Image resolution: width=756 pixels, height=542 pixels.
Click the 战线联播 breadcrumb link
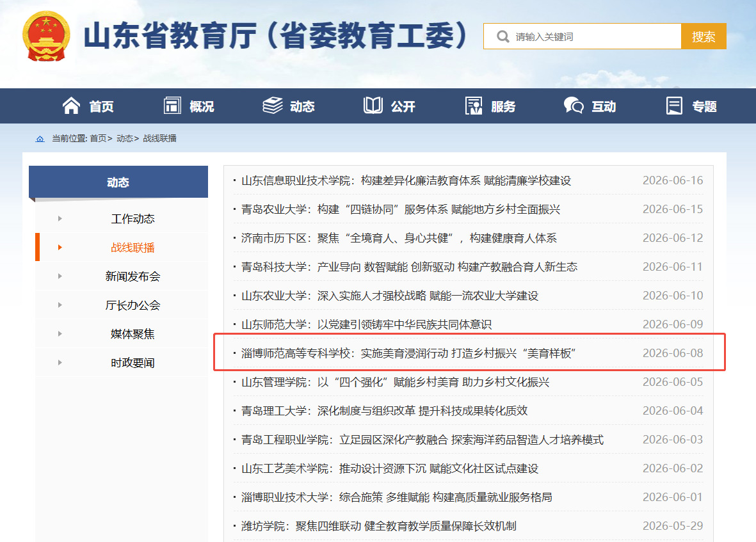(159, 139)
